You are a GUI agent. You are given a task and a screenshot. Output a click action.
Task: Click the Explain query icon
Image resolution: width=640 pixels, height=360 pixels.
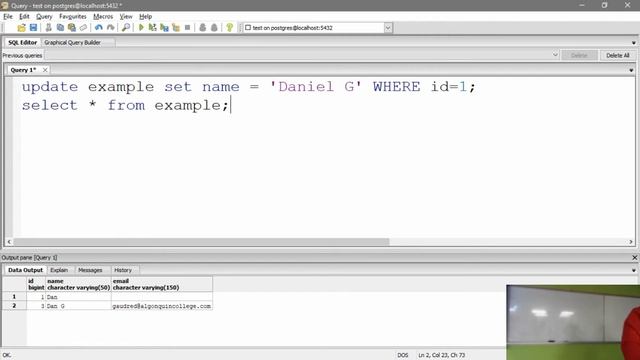coord(176,28)
